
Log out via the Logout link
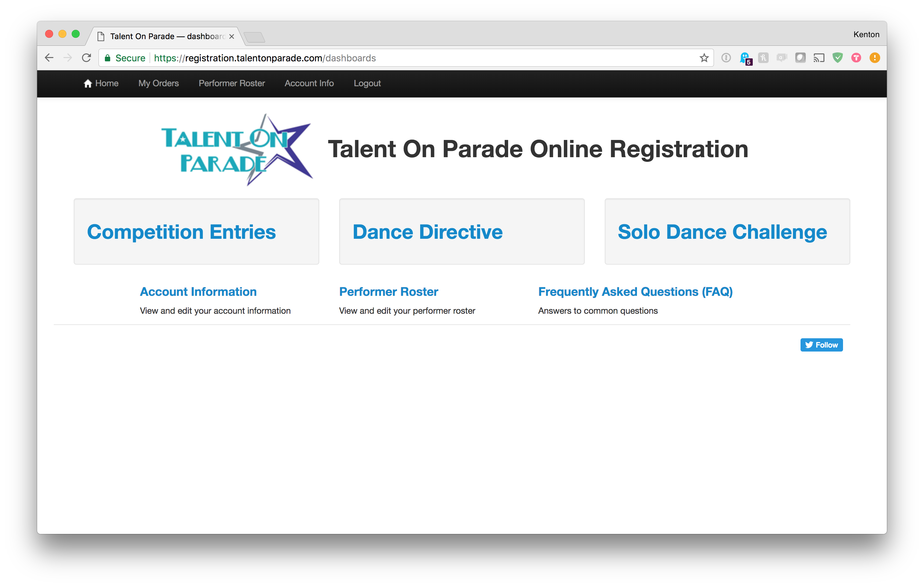367,83
